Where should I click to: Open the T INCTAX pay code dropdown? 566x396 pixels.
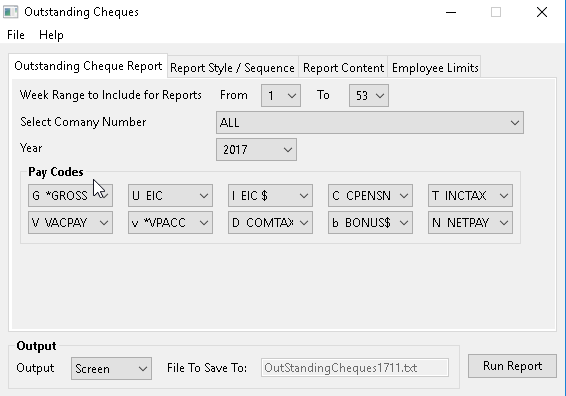pos(470,196)
